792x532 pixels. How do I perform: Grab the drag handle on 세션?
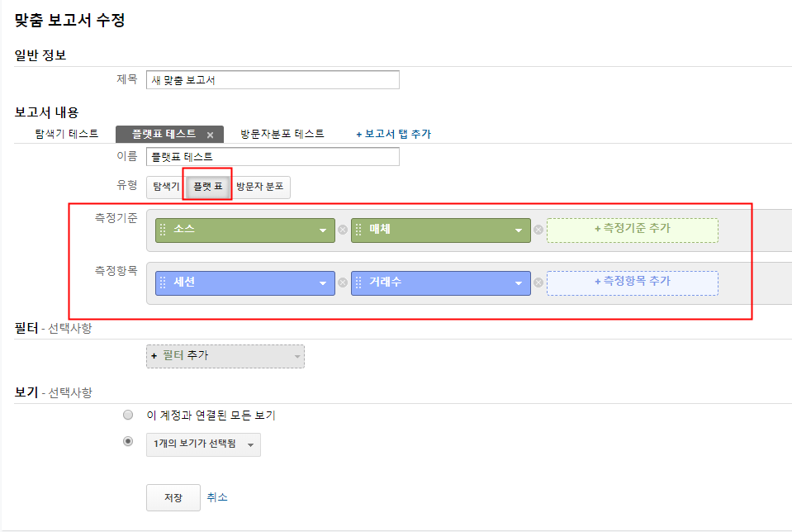(163, 283)
